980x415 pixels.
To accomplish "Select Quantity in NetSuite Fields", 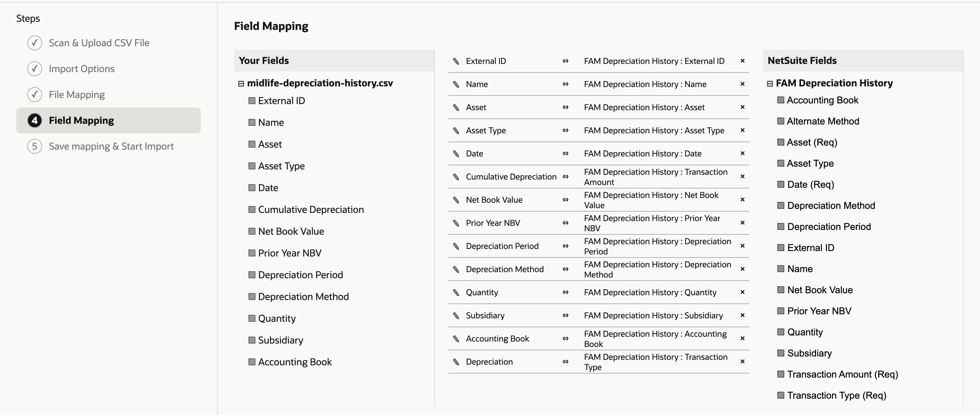I will pos(805,332).
